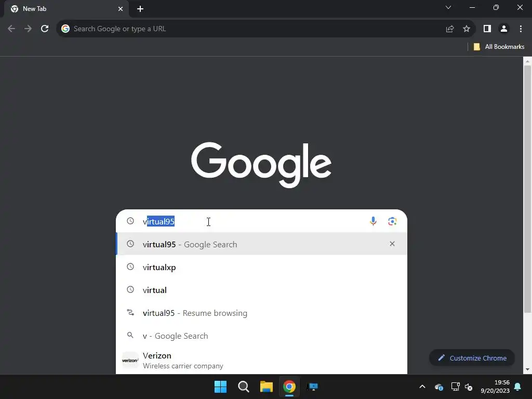Image resolution: width=532 pixels, height=399 pixels.
Task: Select the virtual95 - Google Search suggestion
Action: click(261, 244)
